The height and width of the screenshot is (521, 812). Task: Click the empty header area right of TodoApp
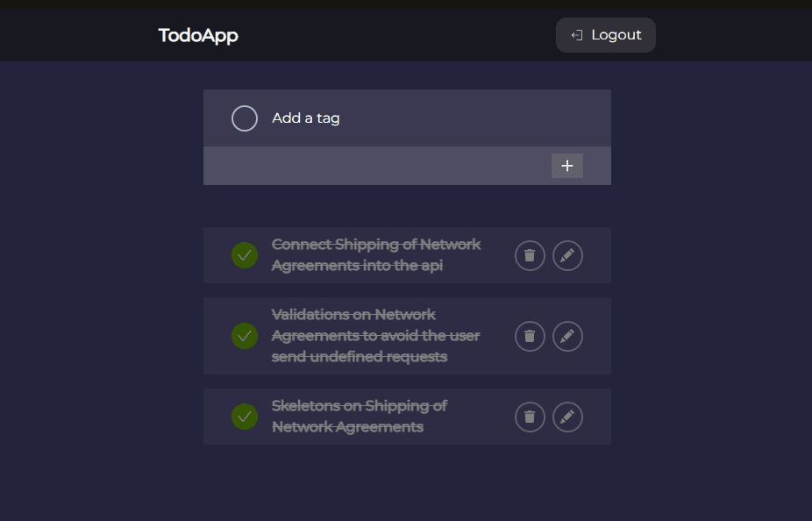(x=395, y=35)
